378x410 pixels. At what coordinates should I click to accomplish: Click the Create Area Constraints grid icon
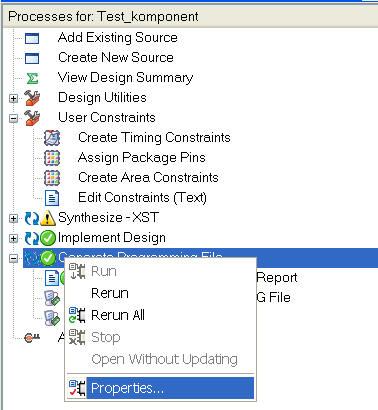pyautogui.click(x=52, y=178)
